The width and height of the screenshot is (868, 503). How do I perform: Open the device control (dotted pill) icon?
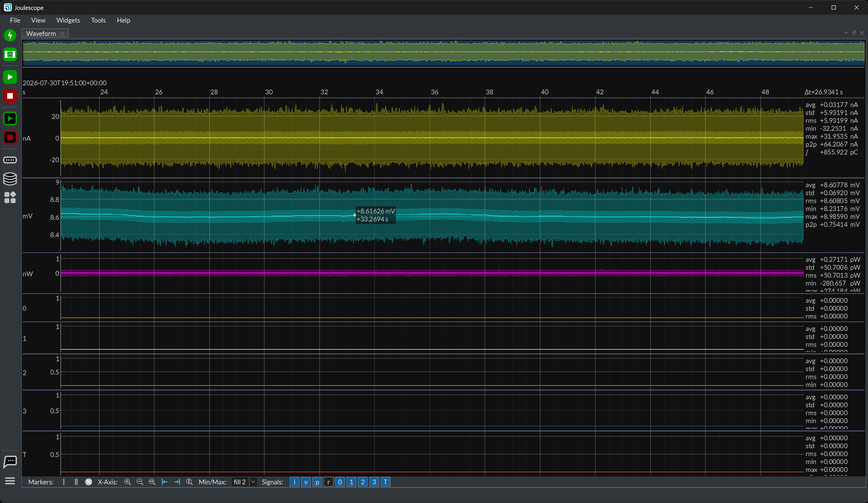pyautogui.click(x=10, y=160)
